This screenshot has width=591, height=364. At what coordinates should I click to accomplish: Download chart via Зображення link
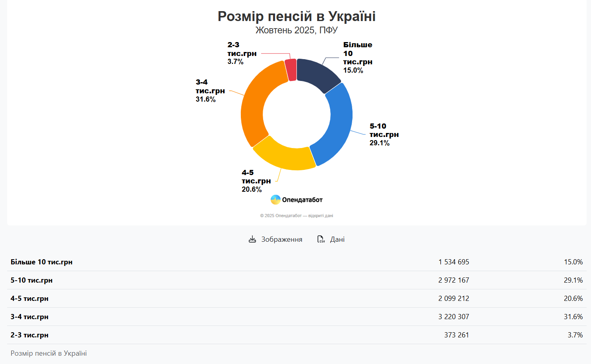point(281,239)
